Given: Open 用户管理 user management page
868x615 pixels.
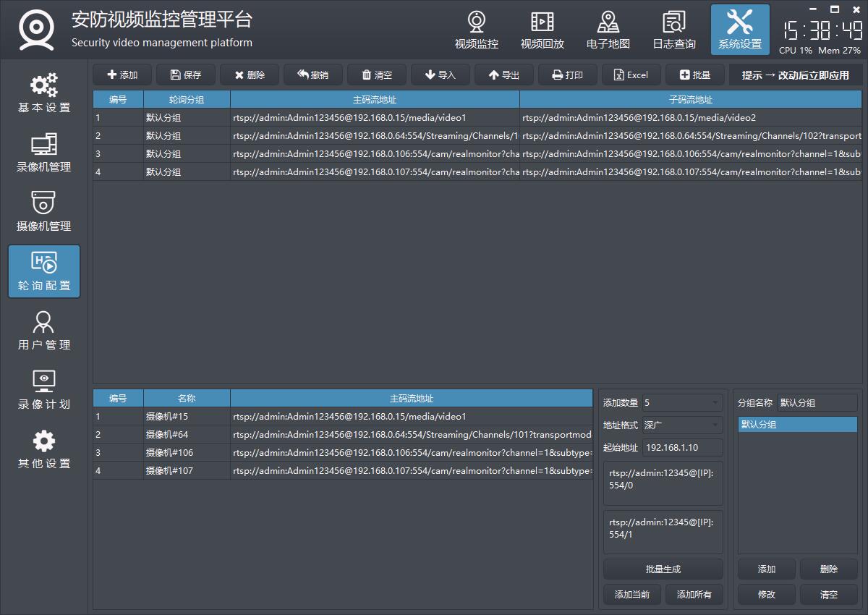Looking at the screenshot, I should coord(44,331).
